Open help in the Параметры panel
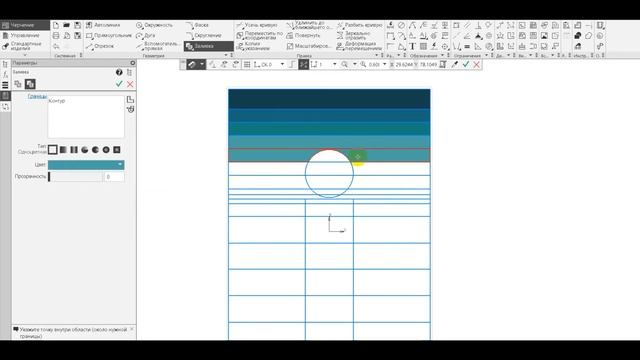This screenshot has width=640, height=360. (x=119, y=72)
